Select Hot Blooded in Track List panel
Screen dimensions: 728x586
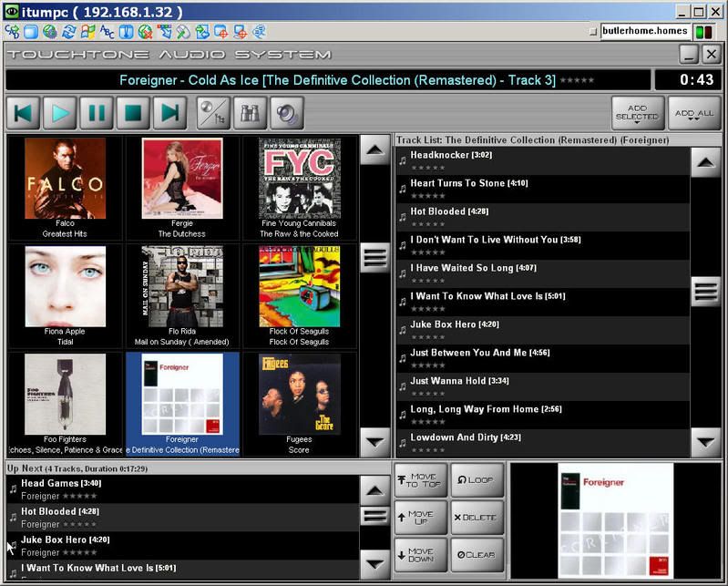(x=542, y=217)
